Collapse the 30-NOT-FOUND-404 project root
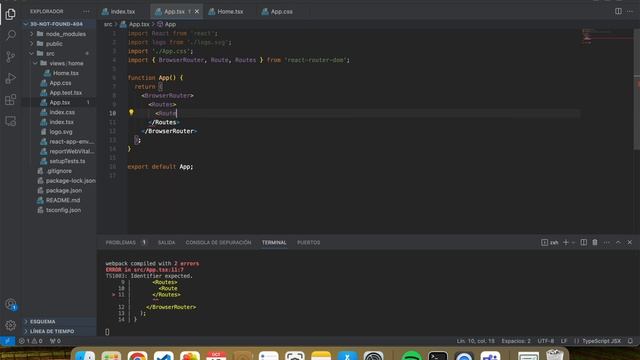640x360 pixels. [x=26, y=24]
